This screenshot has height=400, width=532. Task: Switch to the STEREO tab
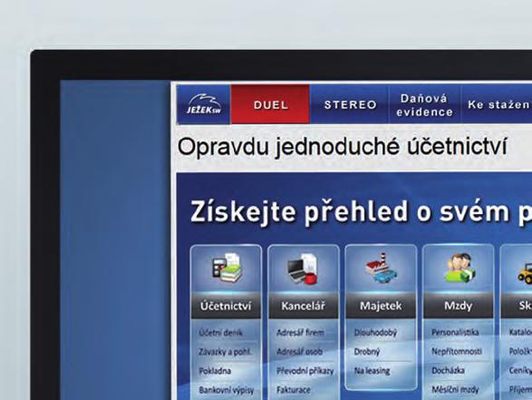(x=350, y=104)
